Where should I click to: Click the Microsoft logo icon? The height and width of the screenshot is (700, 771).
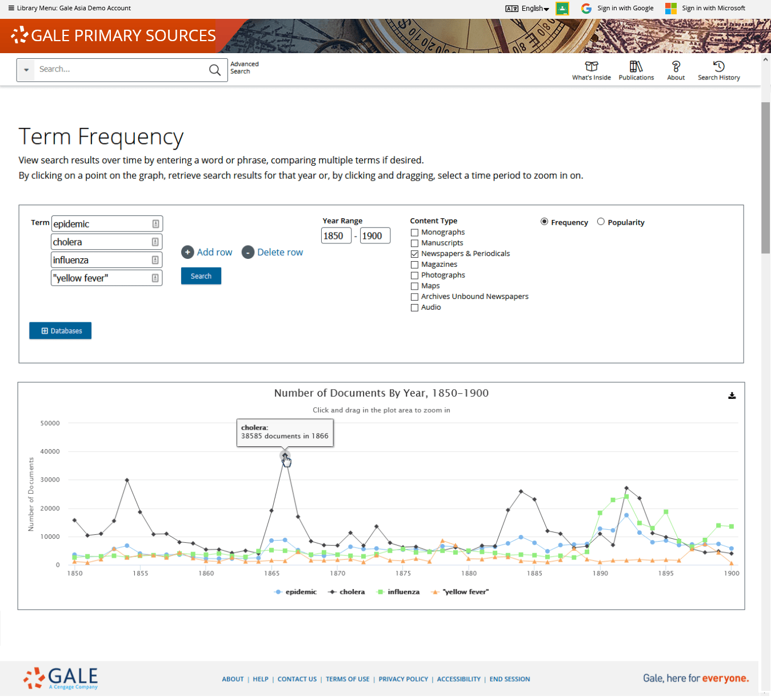(671, 8)
